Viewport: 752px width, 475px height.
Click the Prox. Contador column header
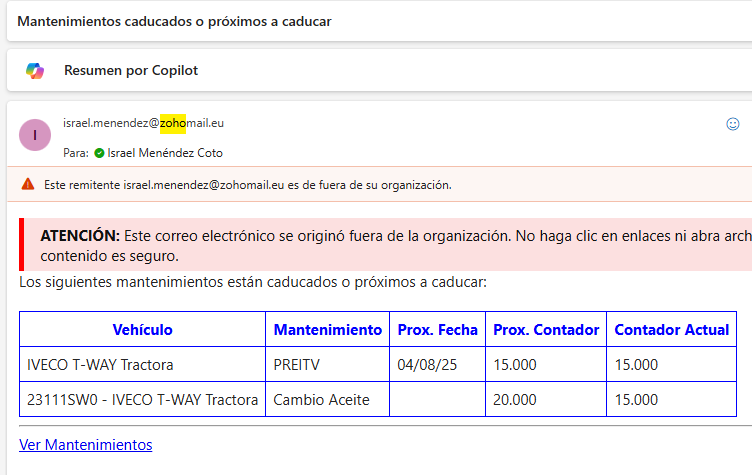(546, 330)
